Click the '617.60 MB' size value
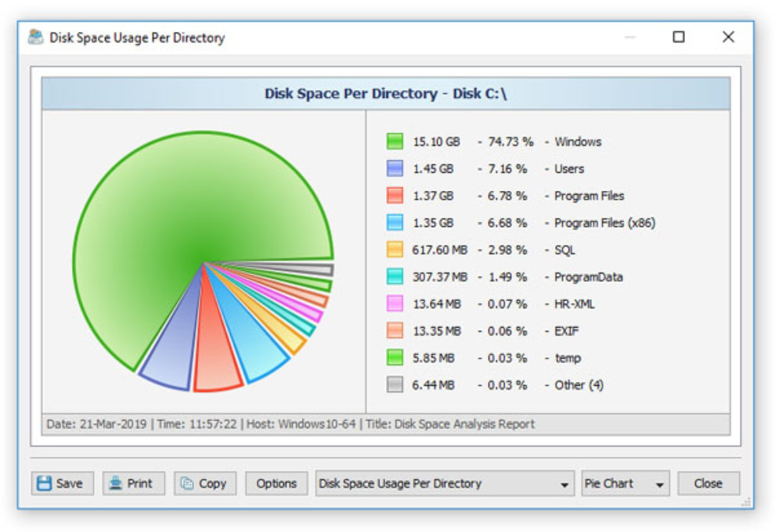Image resolution: width=775 pixels, height=532 pixels. click(440, 251)
